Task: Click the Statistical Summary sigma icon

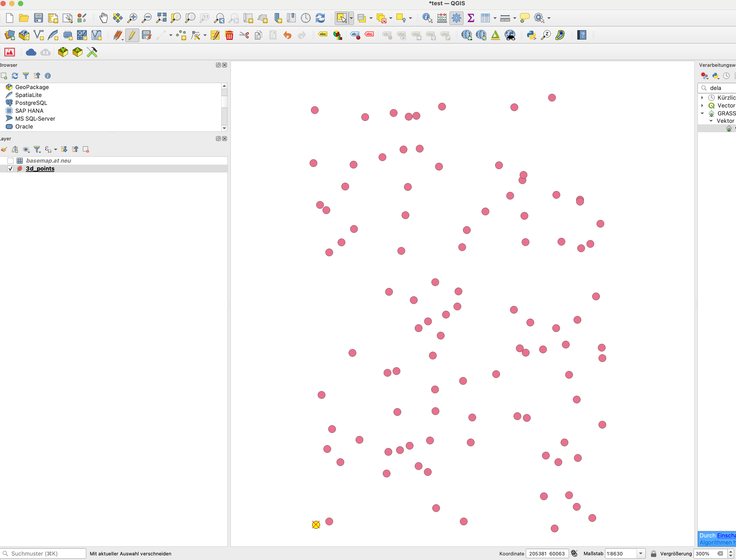Action: (471, 18)
